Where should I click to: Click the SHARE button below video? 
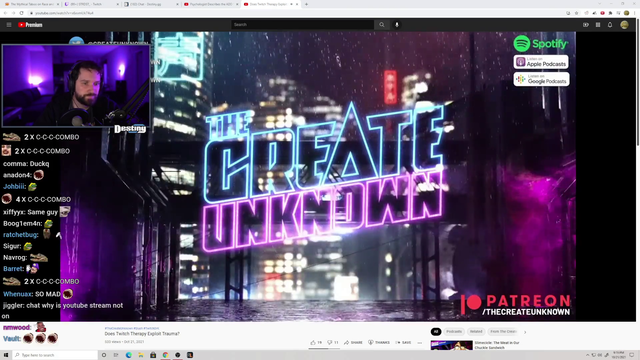click(353, 342)
